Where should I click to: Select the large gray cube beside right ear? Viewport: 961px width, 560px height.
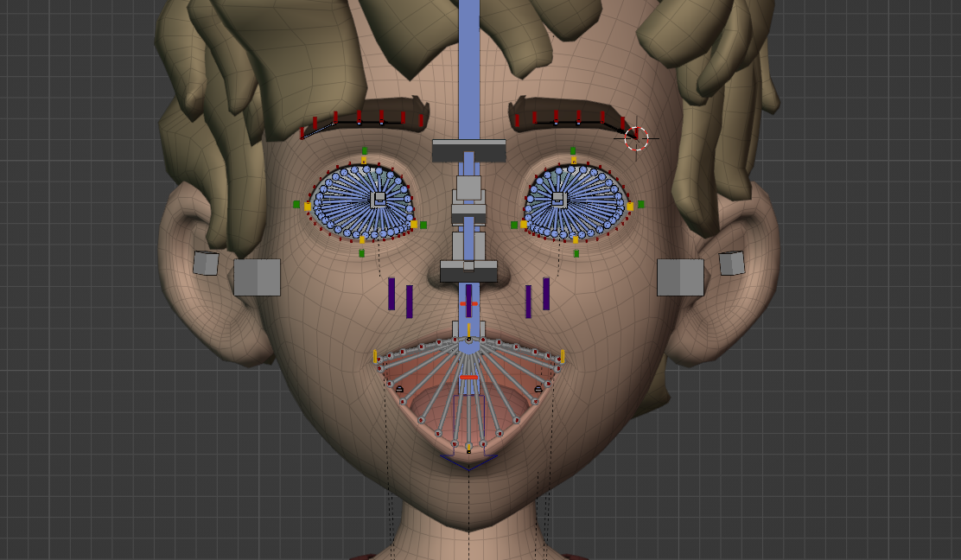coord(680,277)
